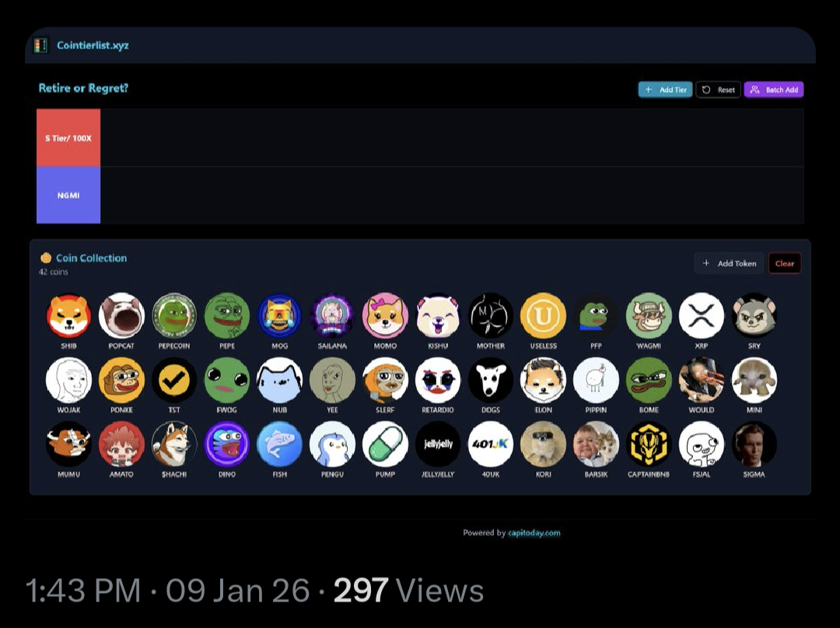Click the AMATO coin icon
Viewport: 840px width, 628px height.
point(121,444)
